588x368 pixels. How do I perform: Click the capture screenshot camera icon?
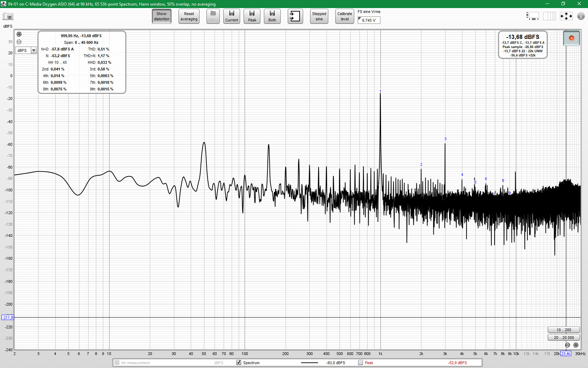click(8, 16)
